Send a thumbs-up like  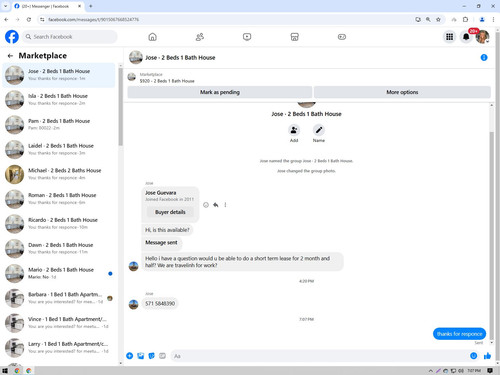[x=487, y=356]
